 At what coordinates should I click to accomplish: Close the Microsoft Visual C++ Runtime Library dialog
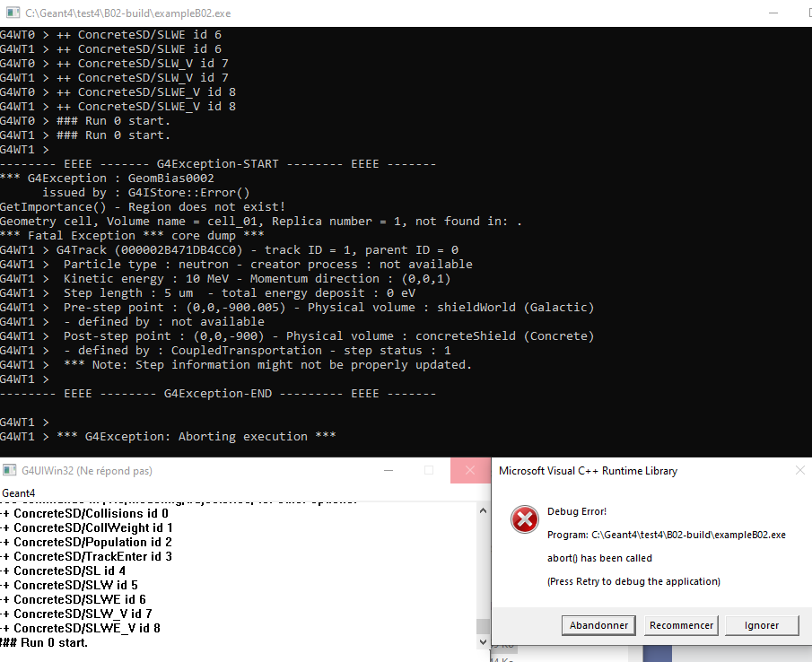click(x=800, y=470)
